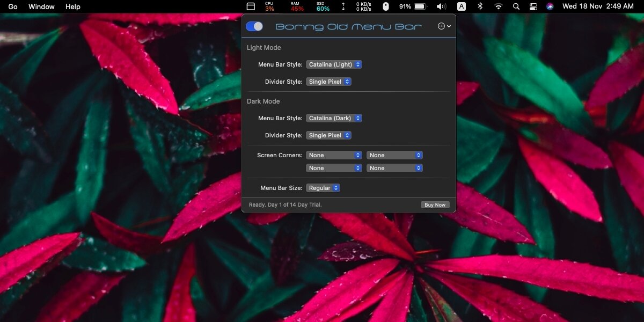Open Spotlight search
Image resolution: width=644 pixels, height=322 pixels.
click(x=516, y=6)
